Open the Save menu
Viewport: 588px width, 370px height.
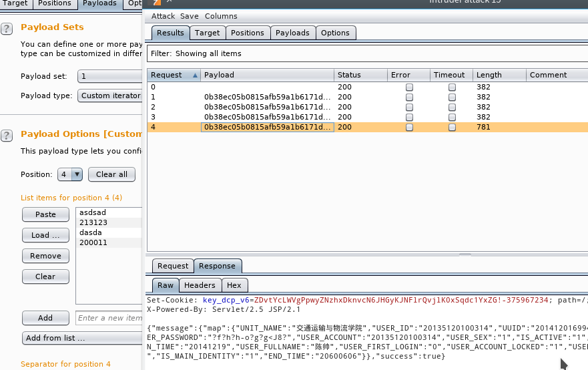tap(189, 16)
